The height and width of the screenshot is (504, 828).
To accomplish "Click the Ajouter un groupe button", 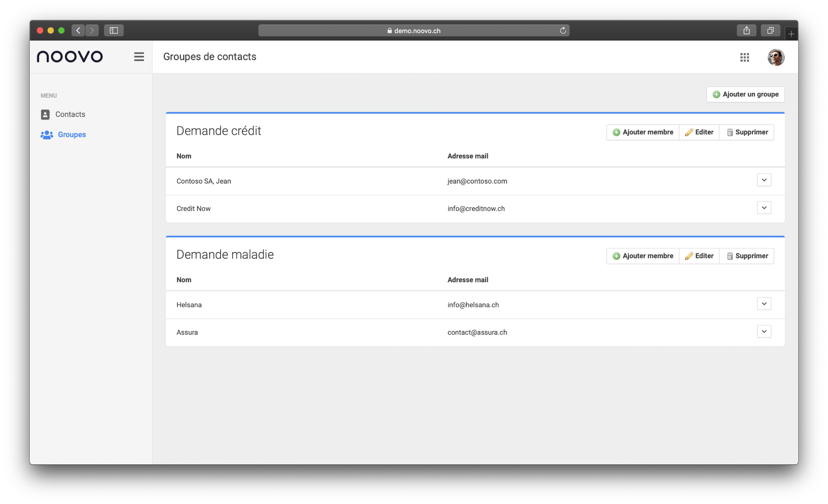I will click(745, 94).
